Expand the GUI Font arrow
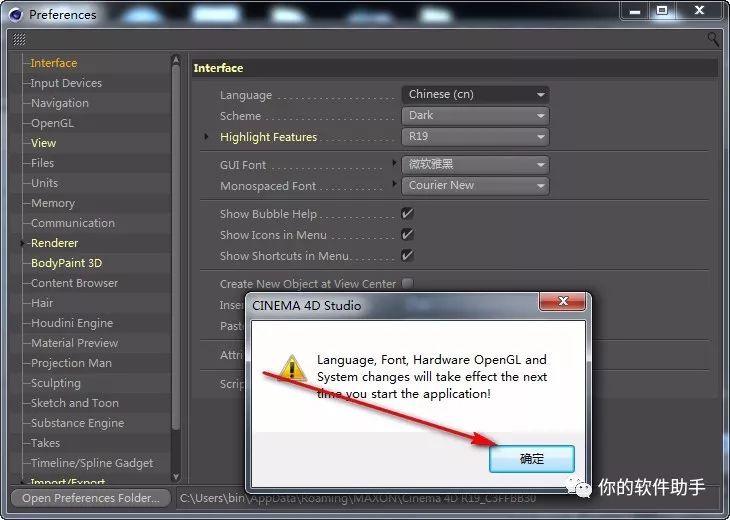The width and height of the screenshot is (730, 520). click(394, 162)
